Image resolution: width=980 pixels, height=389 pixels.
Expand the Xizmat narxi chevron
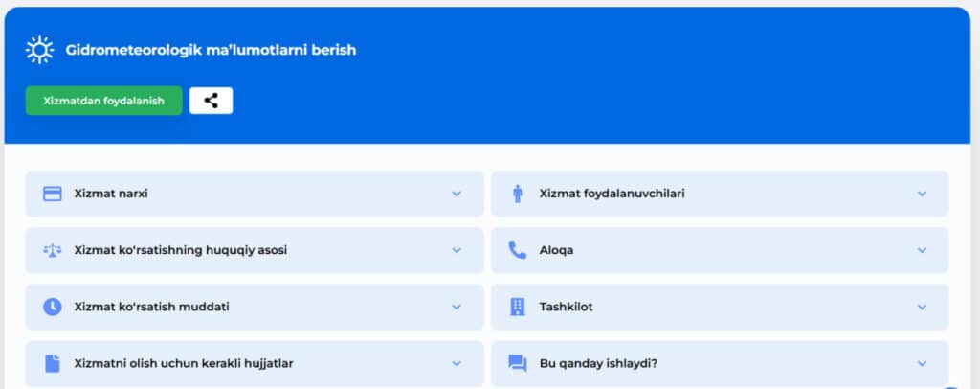457,194
